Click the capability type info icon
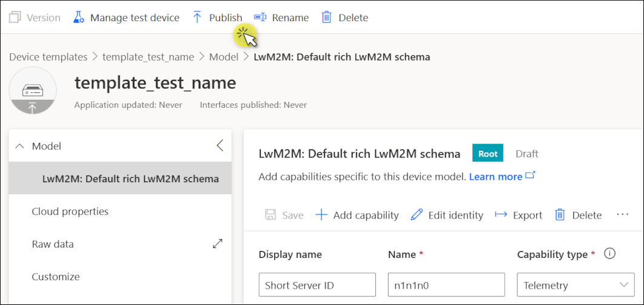 [x=609, y=254]
